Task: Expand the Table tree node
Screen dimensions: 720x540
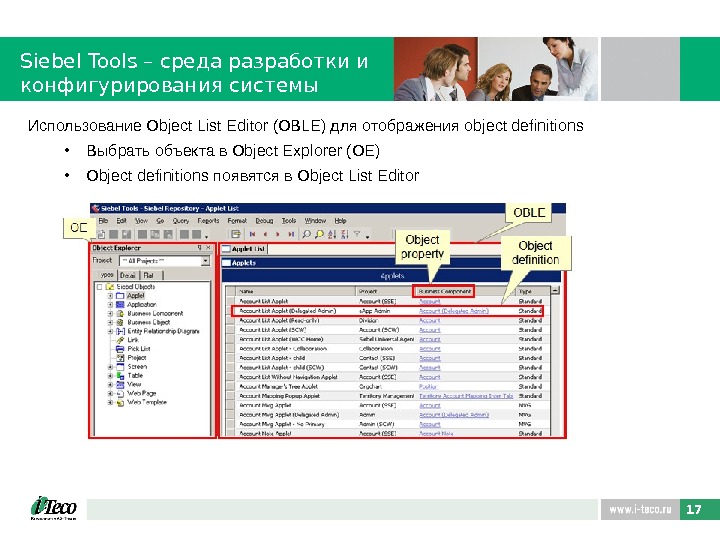Action: coord(110,376)
